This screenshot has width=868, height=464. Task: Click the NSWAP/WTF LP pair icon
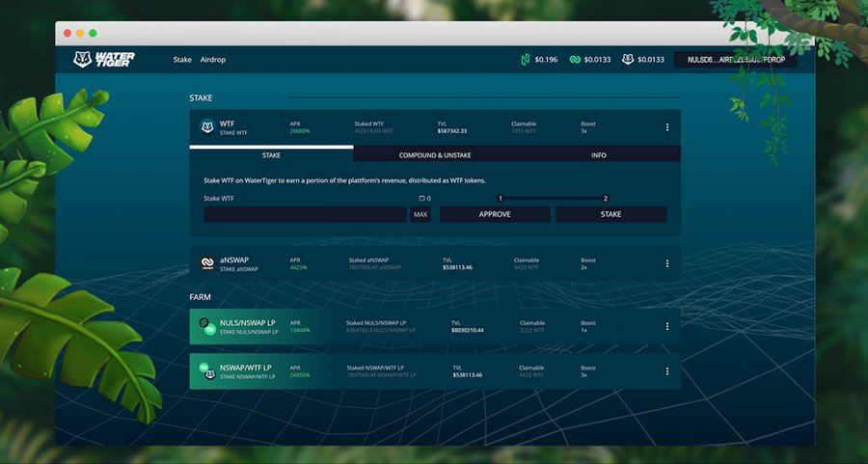(207, 371)
